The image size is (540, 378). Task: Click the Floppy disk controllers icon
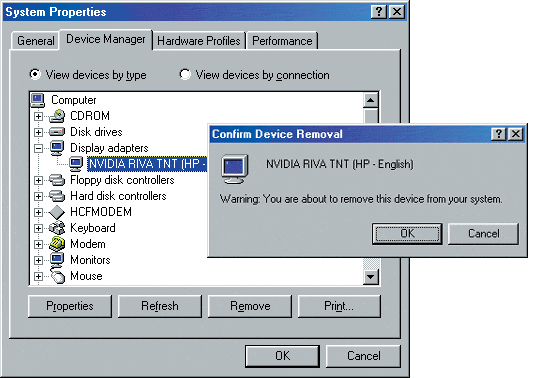(x=57, y=180)
